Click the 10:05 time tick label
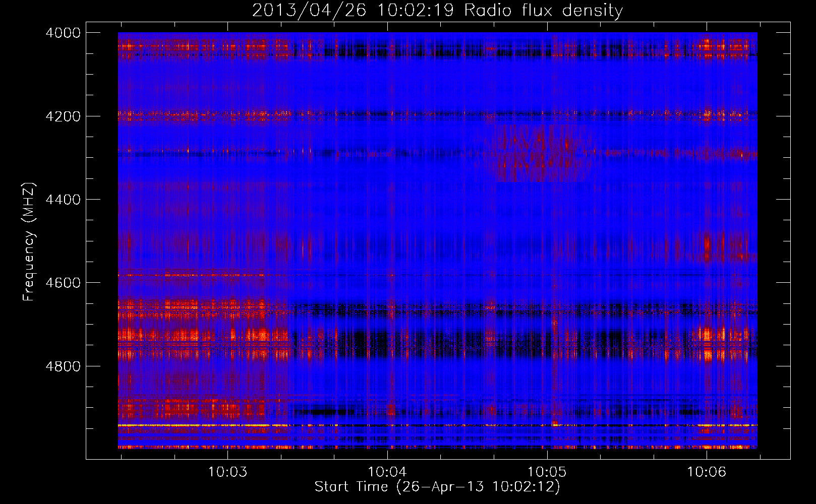This screenshot has height=504, width=816. (547, 472)
